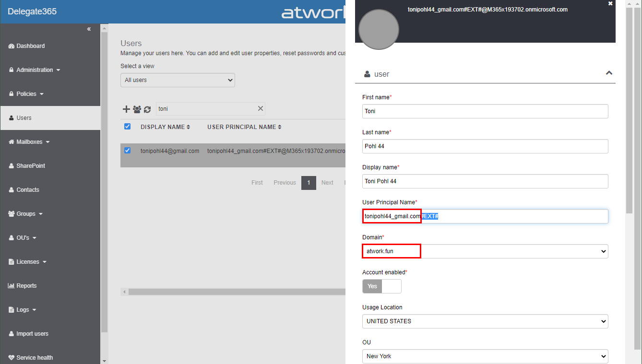Select page 1 in pagination

(x=309, y=183)
